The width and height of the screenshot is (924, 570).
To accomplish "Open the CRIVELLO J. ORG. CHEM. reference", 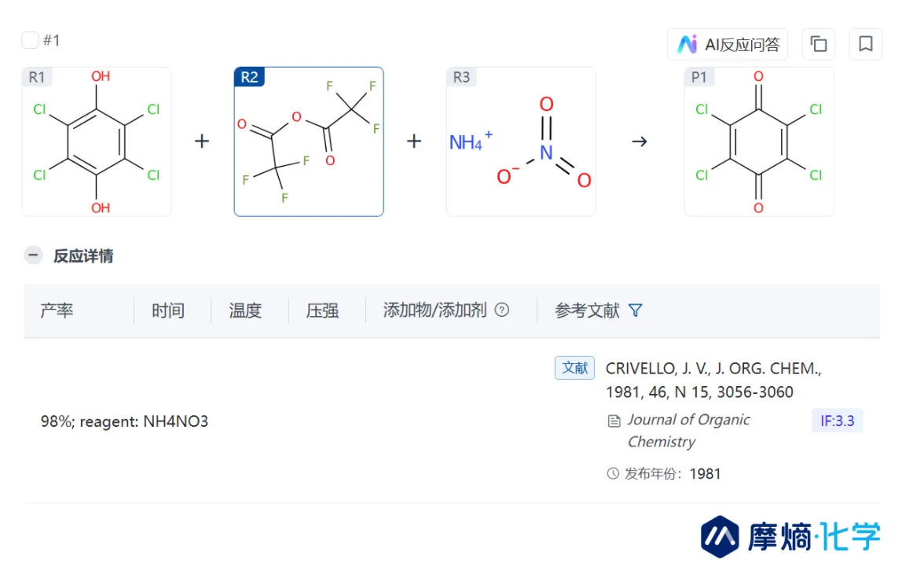I will pos(713,381).
